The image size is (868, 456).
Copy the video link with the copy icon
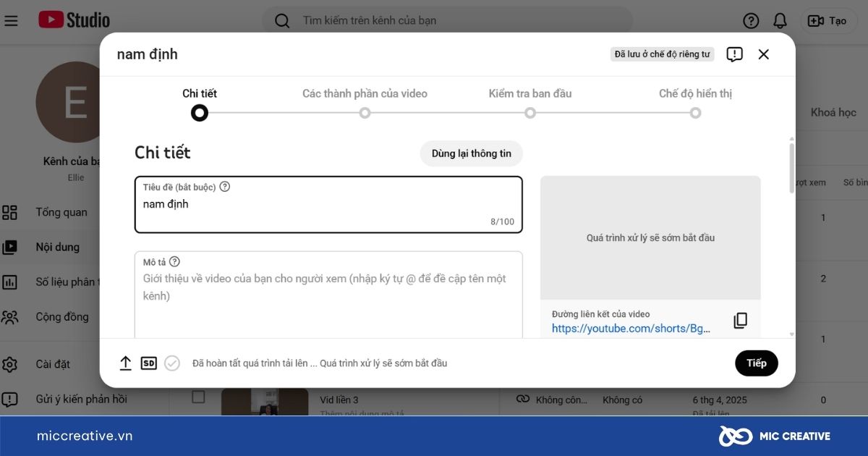[x=740, y=321]
